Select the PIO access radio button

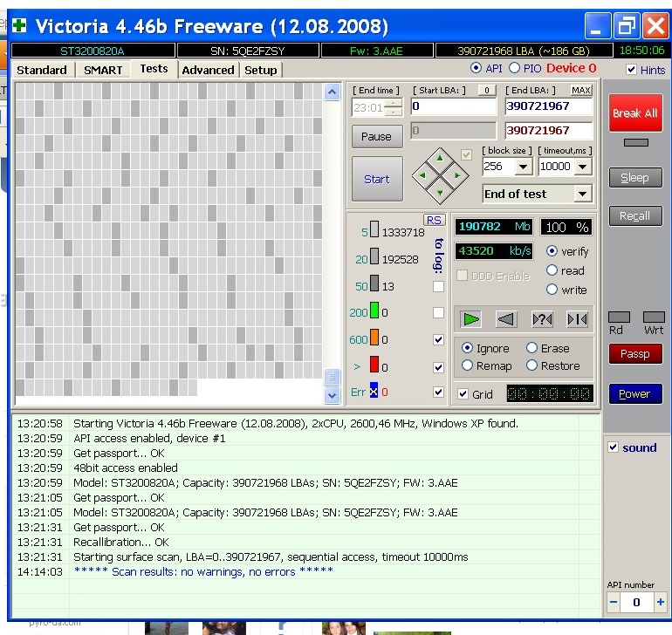pos(514,68)
